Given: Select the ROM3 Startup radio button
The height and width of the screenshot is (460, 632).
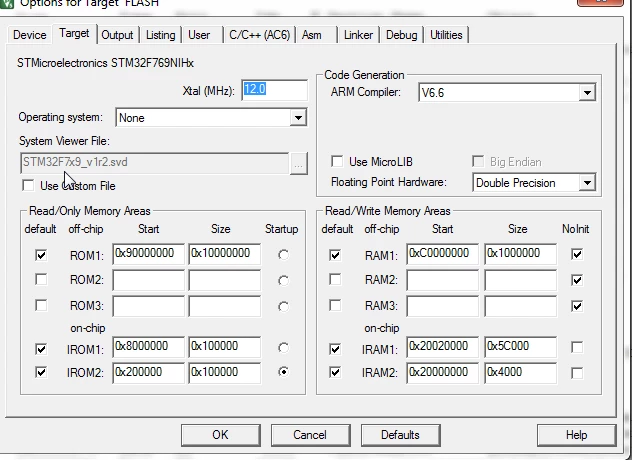Looking at the screenshot, I should click(x=283, y=306).
